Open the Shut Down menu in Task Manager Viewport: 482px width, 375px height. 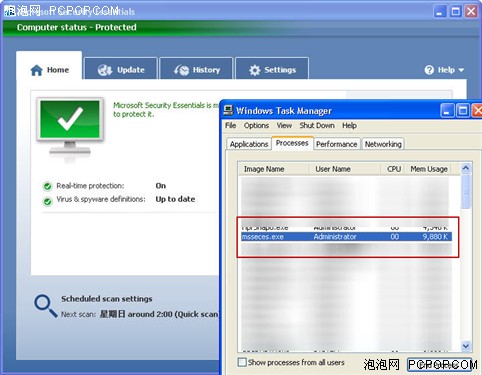click(317, 126)
